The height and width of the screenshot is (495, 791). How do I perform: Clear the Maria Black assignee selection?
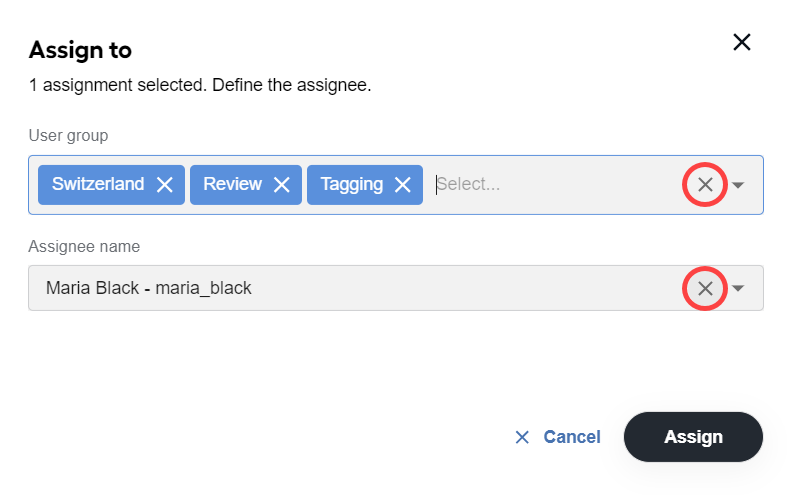tap(705, 288)
